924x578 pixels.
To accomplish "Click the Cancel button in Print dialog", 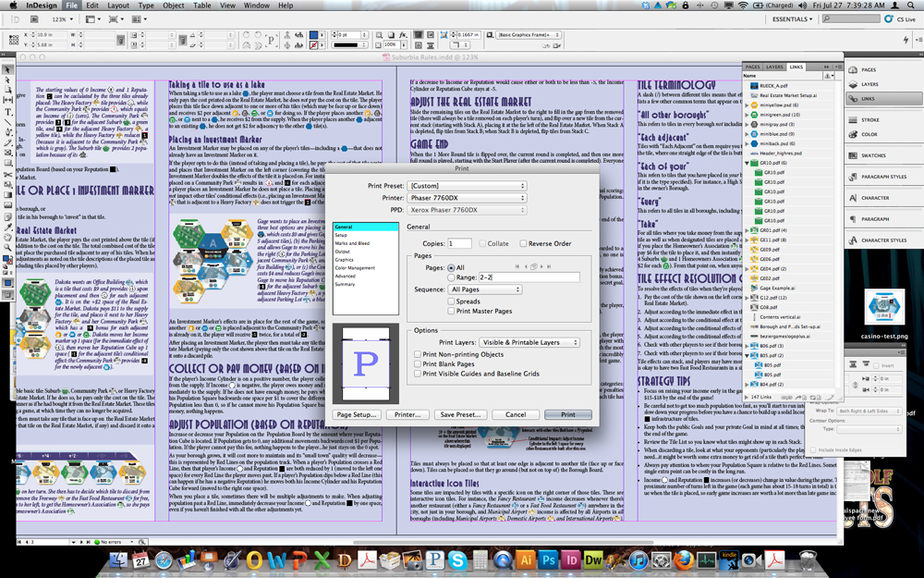I will point(516,414).
